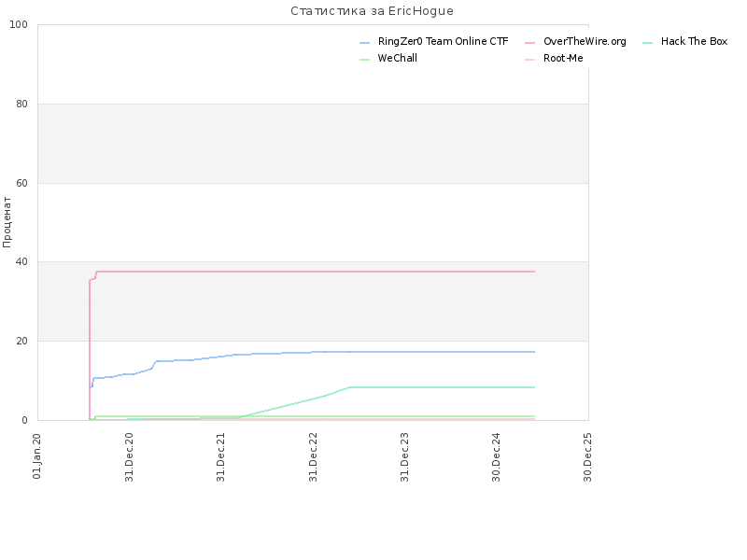Click the 31.Dec.20 x-axis date label
747x560 pixels.
tap(129, 457)
